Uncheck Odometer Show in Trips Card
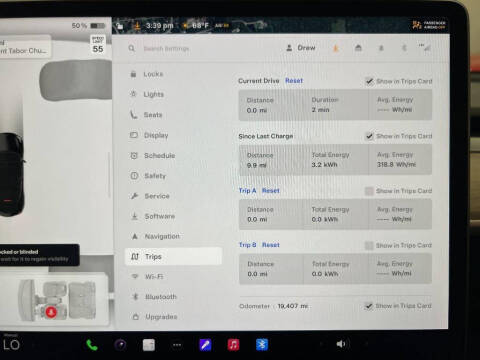 (x=368, y=306)
